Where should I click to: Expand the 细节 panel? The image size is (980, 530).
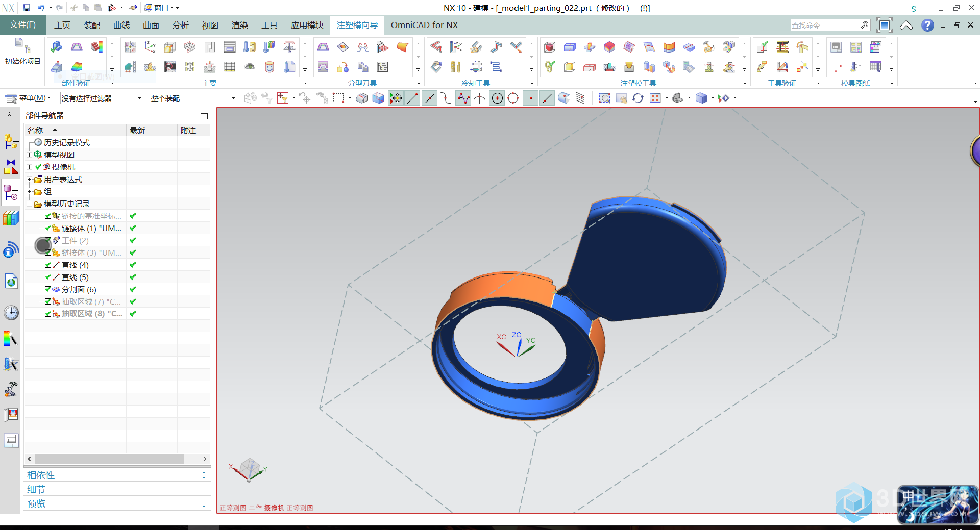point(117,489)
